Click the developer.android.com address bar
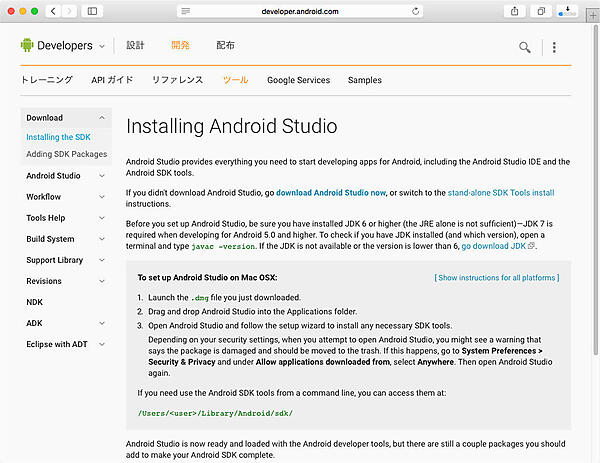Image resolution: width=600 pixels, height=463 pixels. (x=300, y=11)
